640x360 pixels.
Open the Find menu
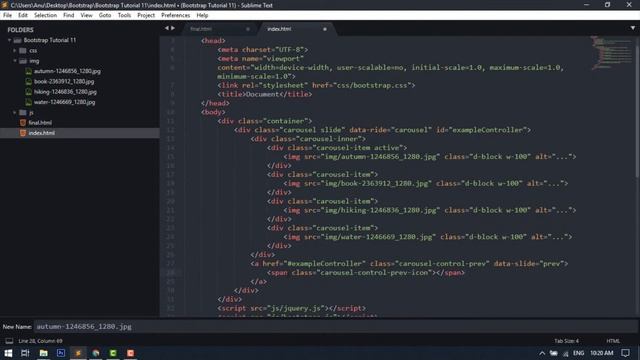[x=69, y=16]
